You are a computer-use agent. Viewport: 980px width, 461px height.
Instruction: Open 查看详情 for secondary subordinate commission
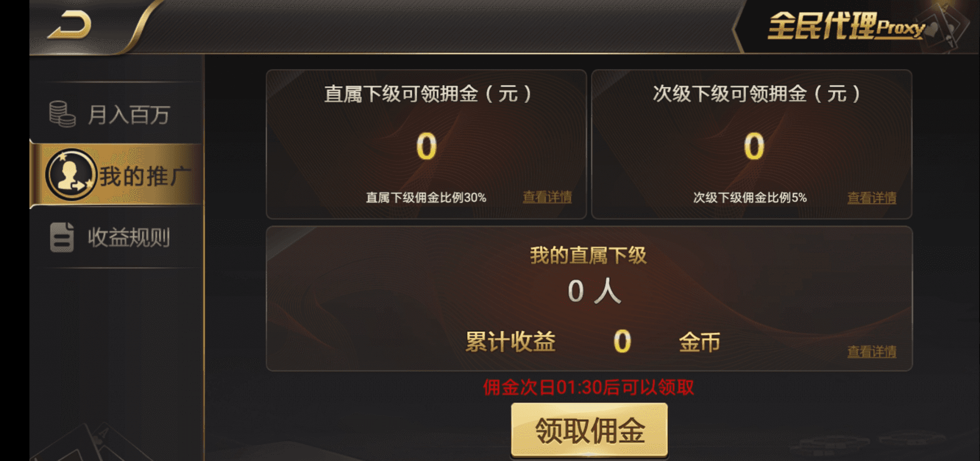point(871,198)
